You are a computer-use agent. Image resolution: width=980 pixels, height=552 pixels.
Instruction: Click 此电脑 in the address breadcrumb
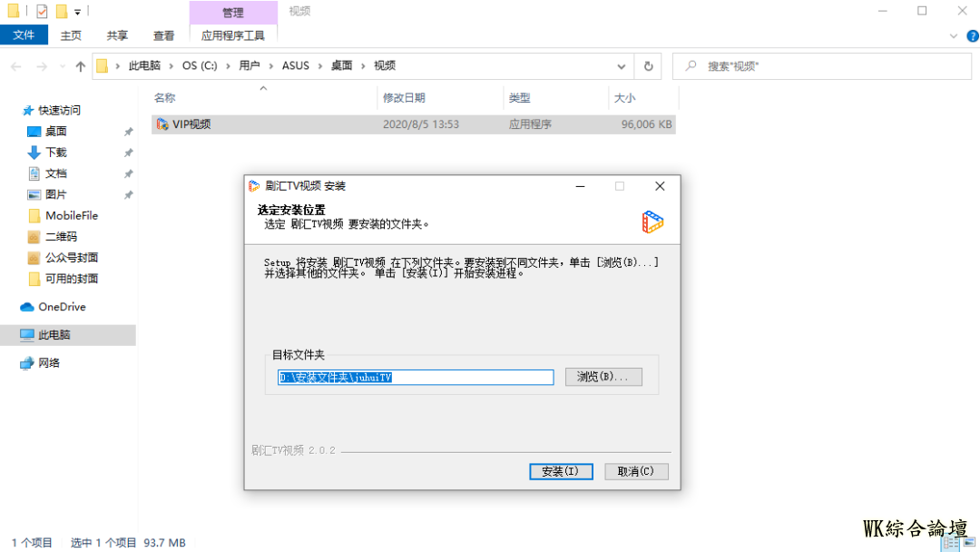pyautogui.click(x=144, y=65)
